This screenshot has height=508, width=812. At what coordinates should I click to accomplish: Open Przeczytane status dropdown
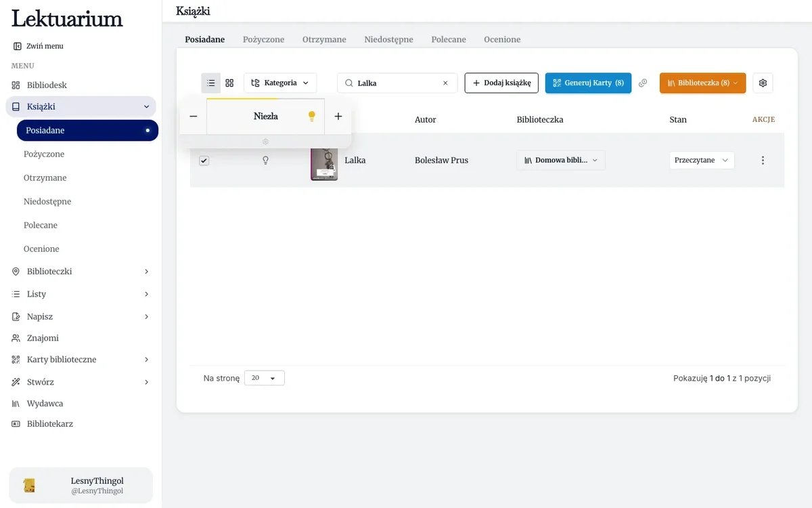point(702,161)
